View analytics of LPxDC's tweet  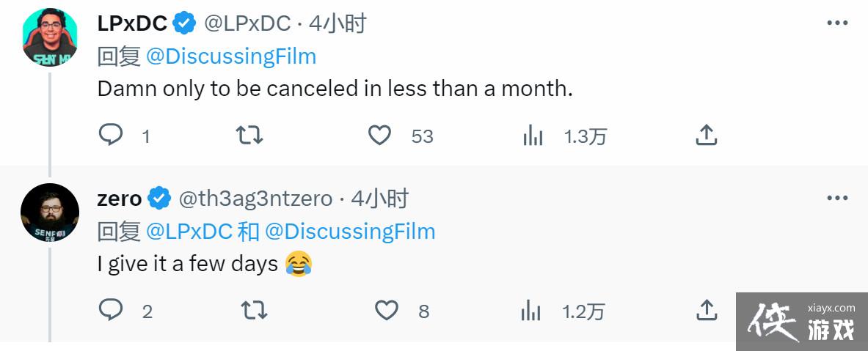[x=533, y=135]
